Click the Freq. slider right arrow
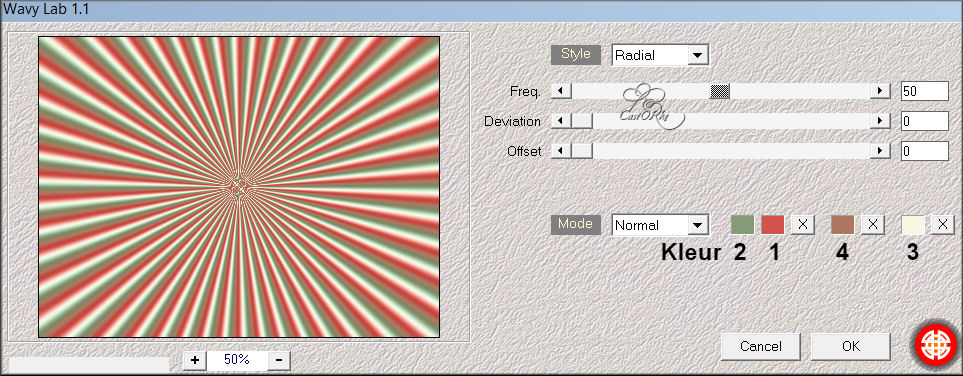 pyautogui.click(x=880, y=91)
